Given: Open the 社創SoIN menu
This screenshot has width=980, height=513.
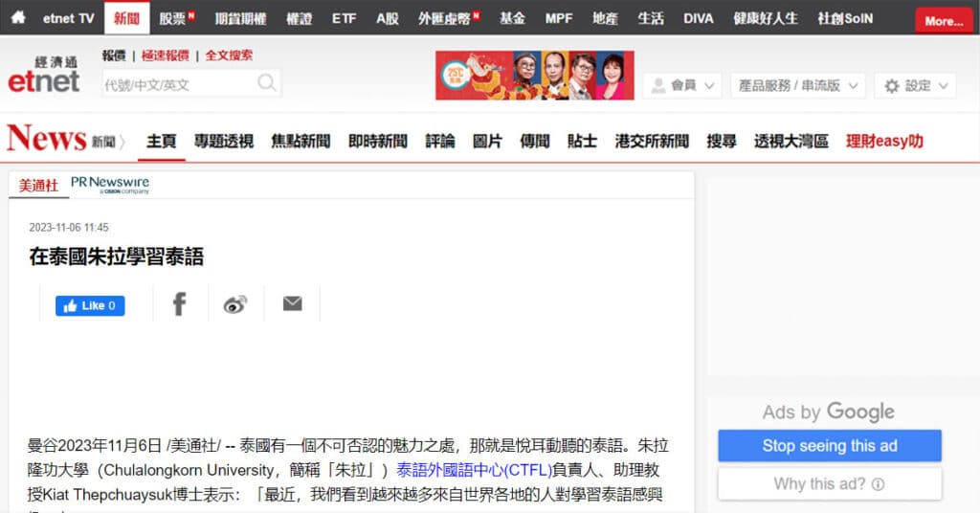Looking at the screenshot, I should click(845, 18).
